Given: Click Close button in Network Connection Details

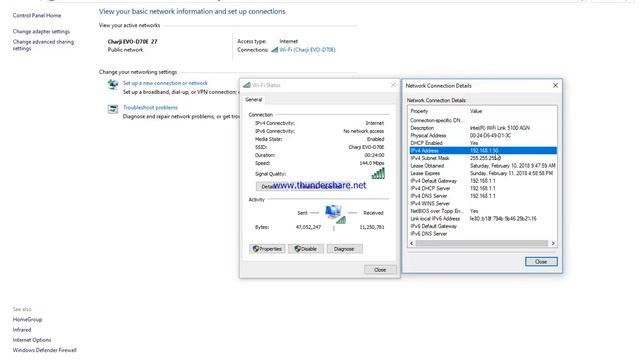Looking at the screenshot, I should point(541,262).
